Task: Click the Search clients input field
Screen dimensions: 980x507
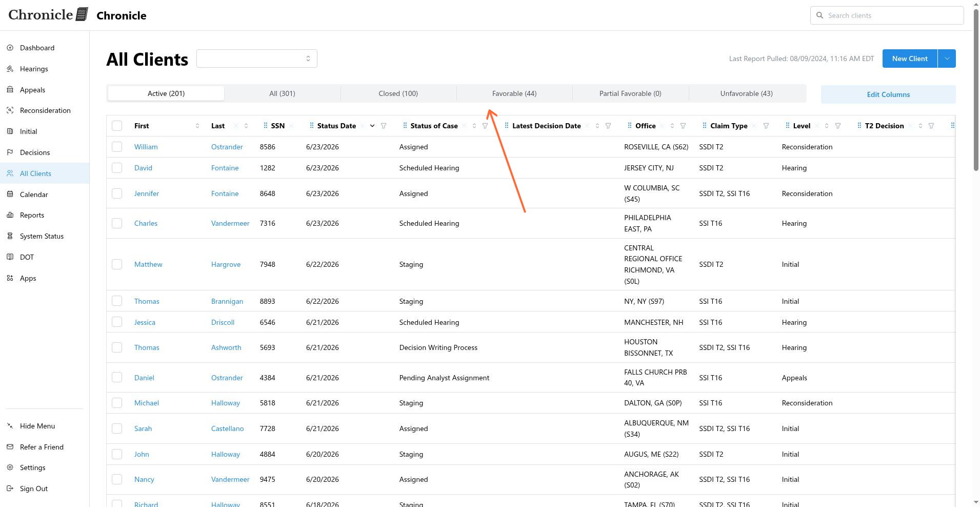Action: tap(887, 15)
